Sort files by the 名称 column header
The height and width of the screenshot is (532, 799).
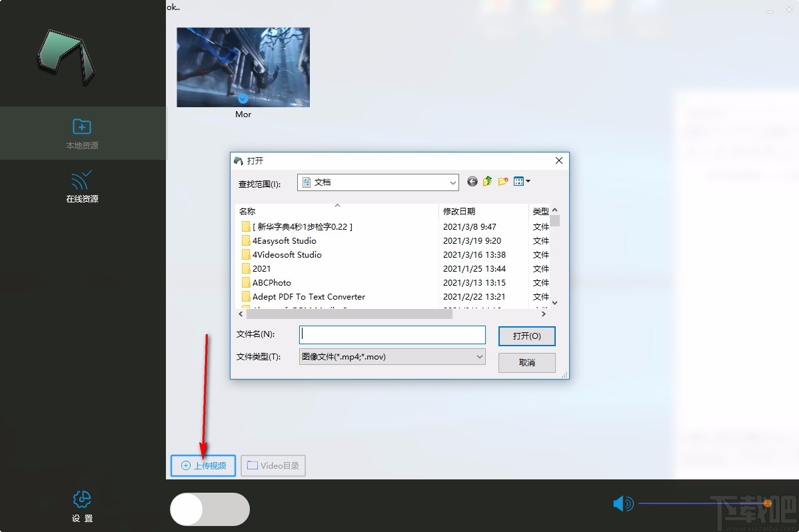point(247,211)
